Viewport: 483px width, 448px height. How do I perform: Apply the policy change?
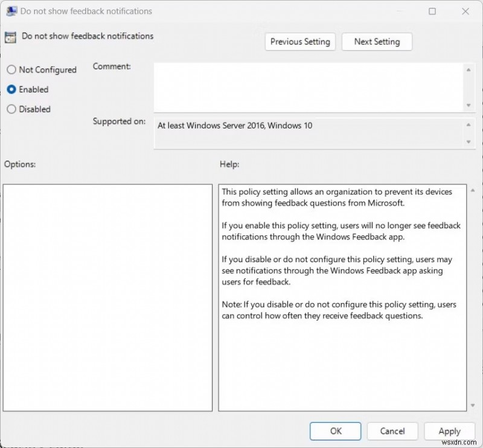tap(449, 431)
